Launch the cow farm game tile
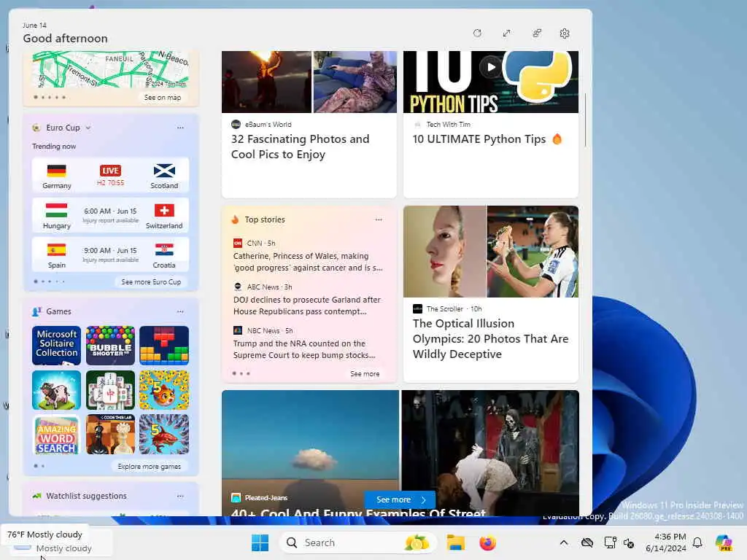 pos(56,390)
